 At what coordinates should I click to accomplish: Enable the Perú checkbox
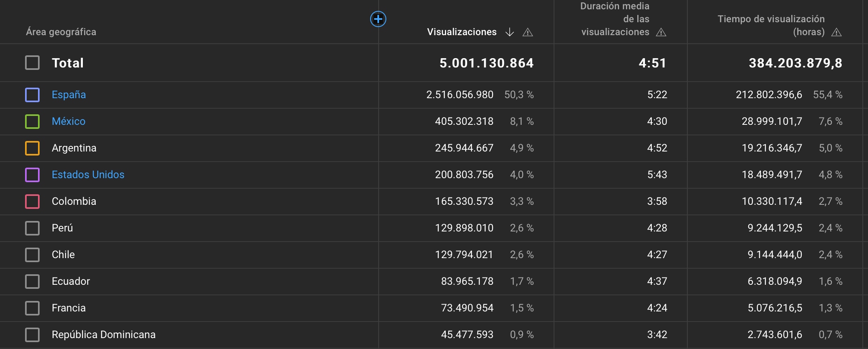(32, 228)
